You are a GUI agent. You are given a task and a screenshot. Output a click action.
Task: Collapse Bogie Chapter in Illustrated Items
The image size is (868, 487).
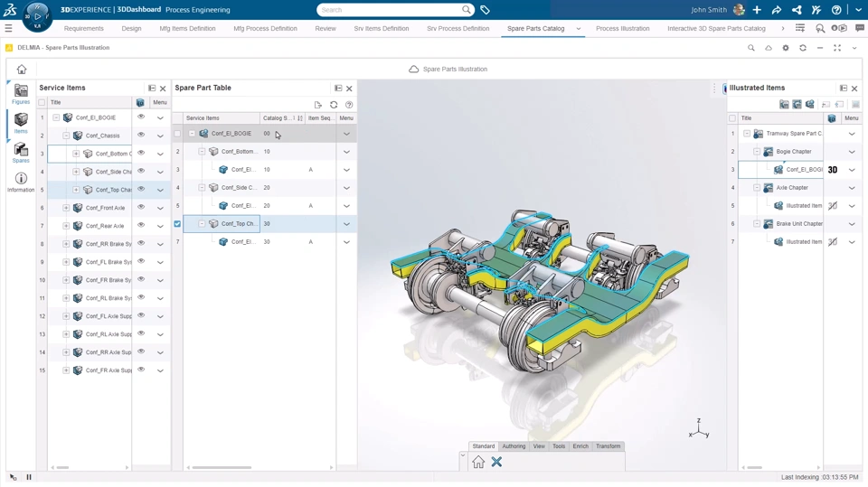757,152
